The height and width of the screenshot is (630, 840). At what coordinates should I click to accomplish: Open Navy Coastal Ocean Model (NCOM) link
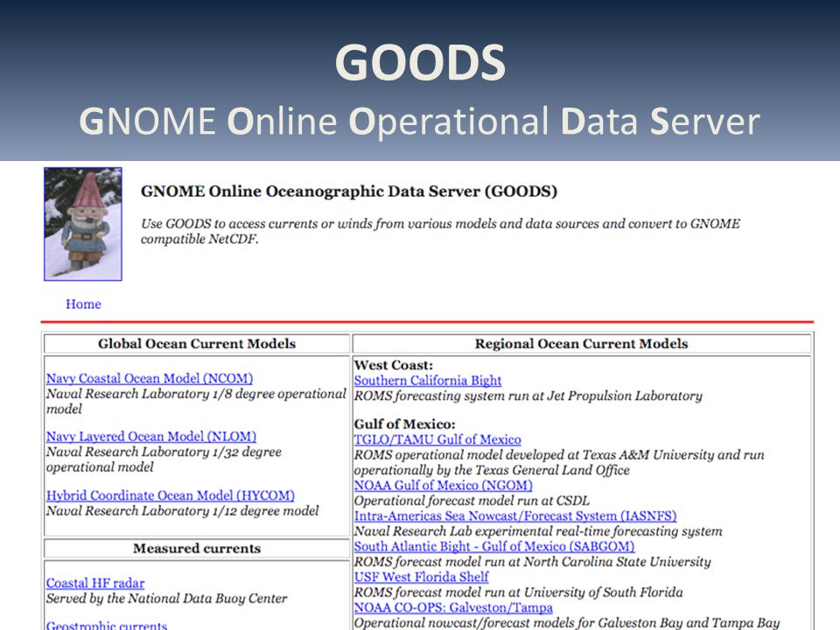[x=150, y=378]
